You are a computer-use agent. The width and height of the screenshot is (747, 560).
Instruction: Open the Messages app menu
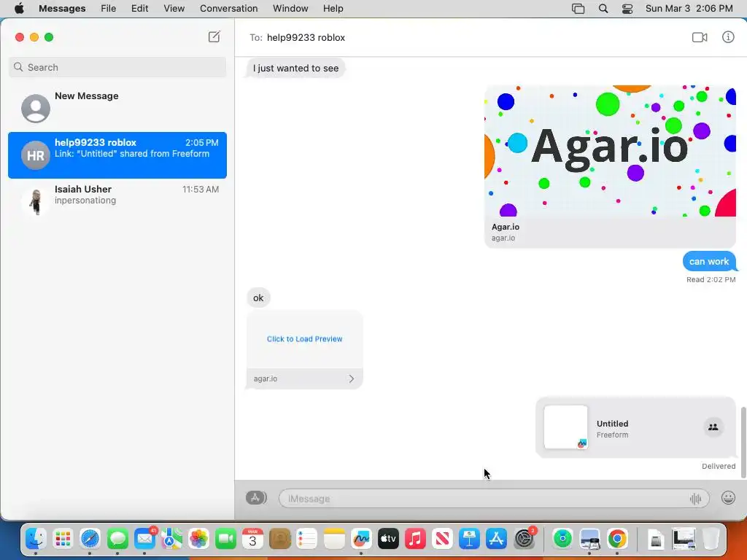point(62,9)
